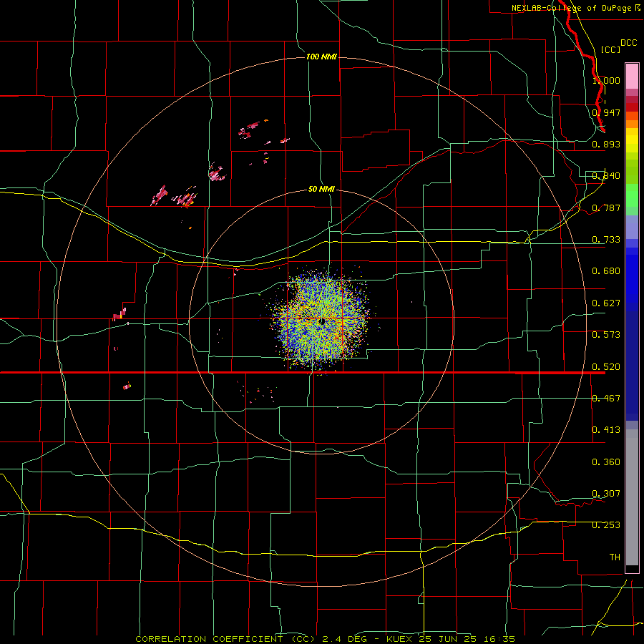Viewport: 644px width, 644px height.
Task: Select the 0.573 legend value
Action: click(606, 335)
